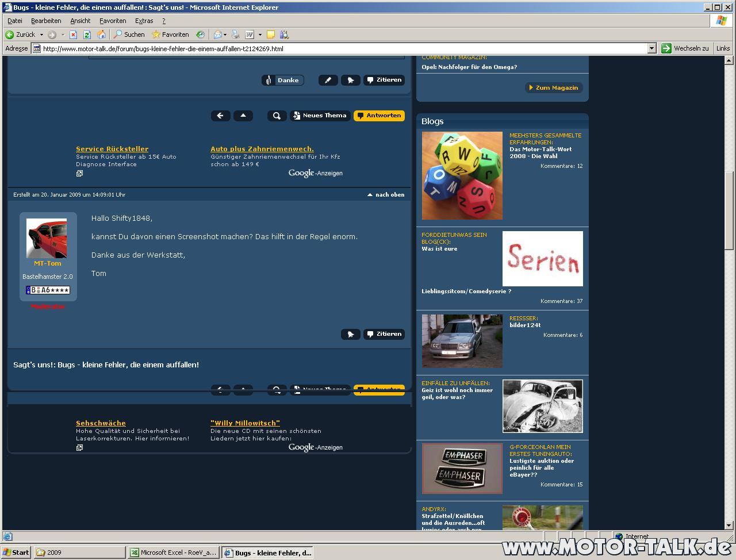Click the page icon in the address bar
The image size is (736, 560).
pos(37,48)
